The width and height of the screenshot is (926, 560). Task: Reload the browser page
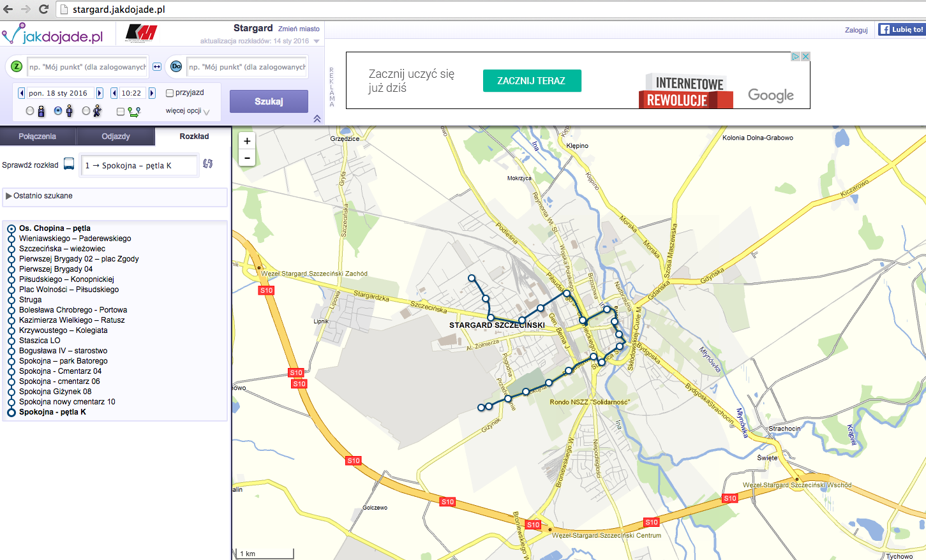[x=43, y=9]
